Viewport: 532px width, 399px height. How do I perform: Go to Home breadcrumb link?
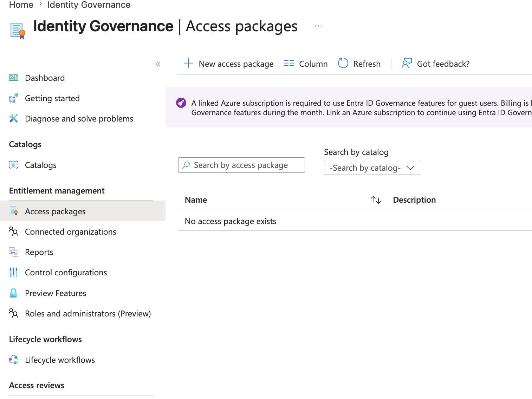21,5
